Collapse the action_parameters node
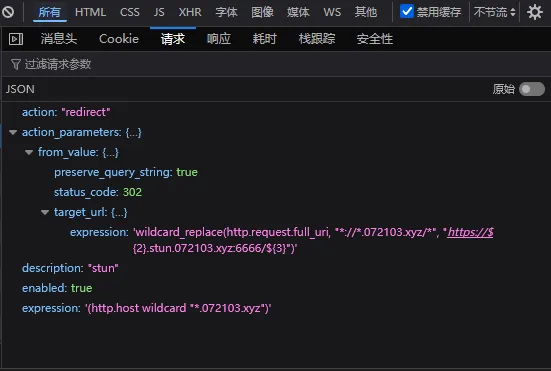This screenshot has height=371, width=551. tap(13, 132)
